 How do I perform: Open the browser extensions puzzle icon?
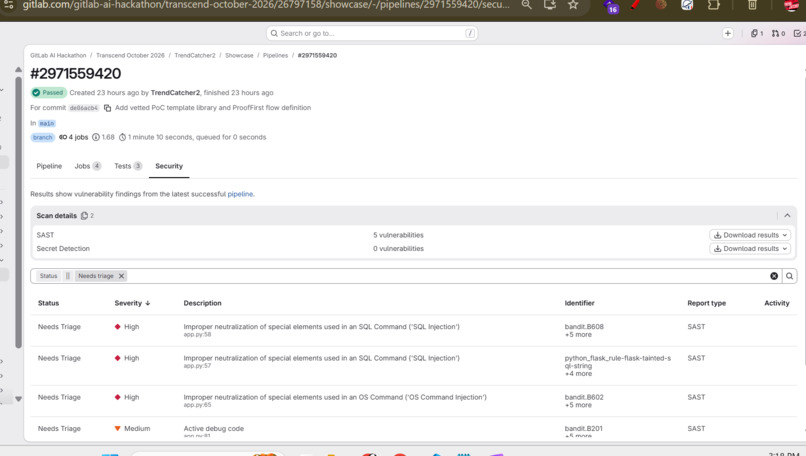[713, 5]
